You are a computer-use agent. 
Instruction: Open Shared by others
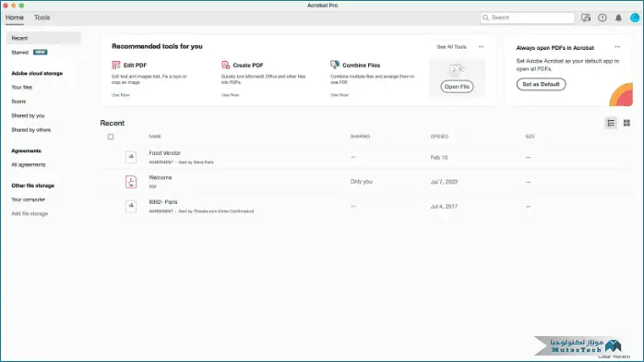pyautogui.click(x=31, y=130)
